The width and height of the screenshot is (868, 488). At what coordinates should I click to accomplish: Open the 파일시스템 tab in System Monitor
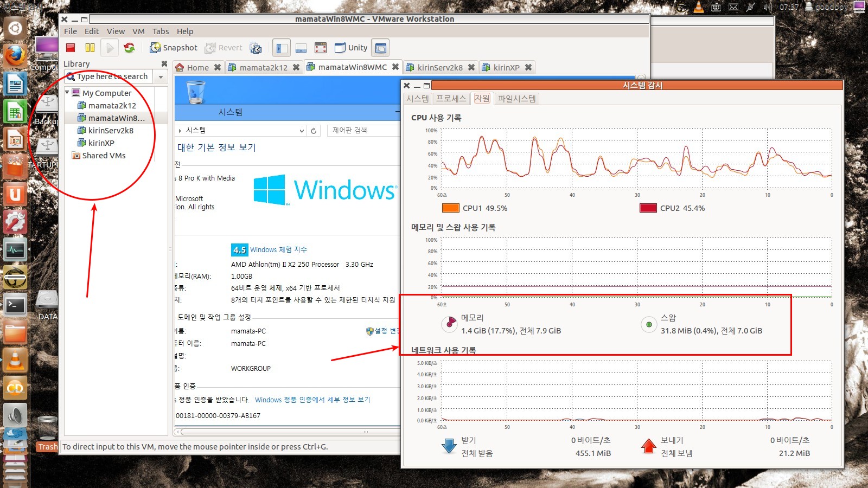(x=517, y=99)
